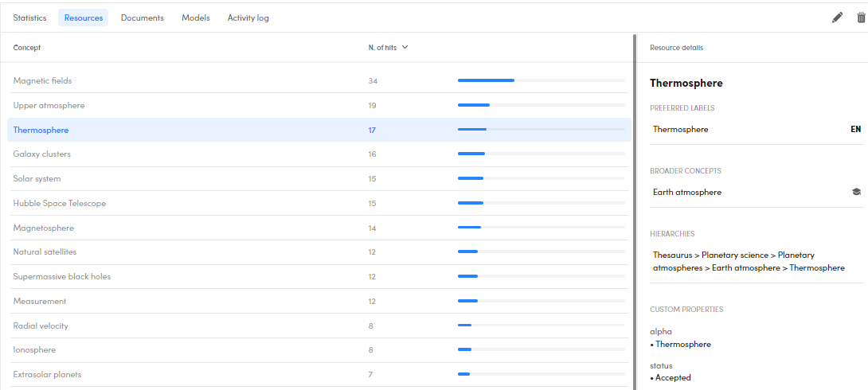
Task: Select the Resources tab
Action: [84, 18]
